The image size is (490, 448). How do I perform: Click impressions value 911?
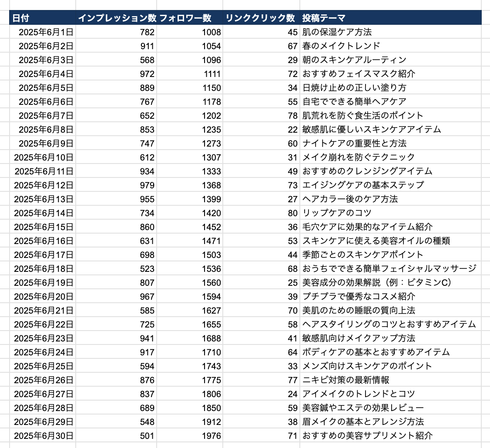click(116, 46)
